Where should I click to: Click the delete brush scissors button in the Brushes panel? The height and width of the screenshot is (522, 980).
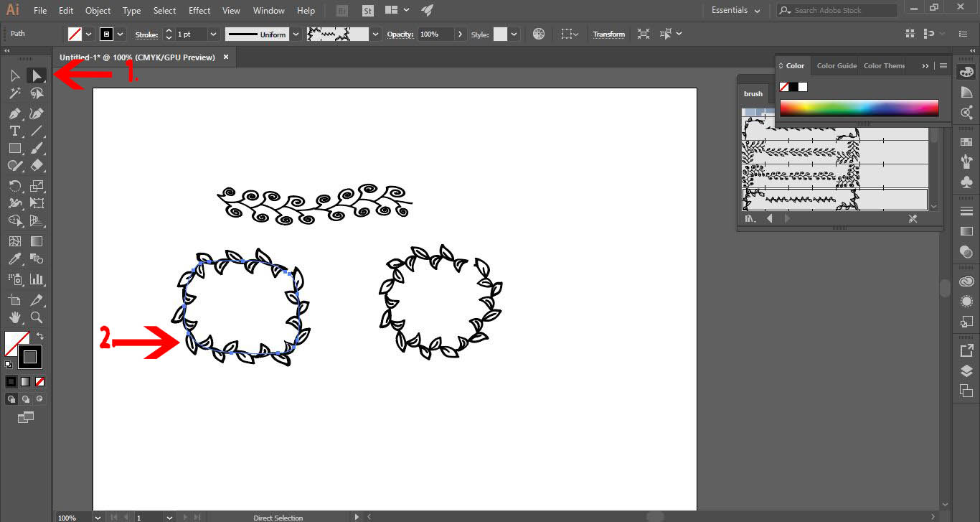913,218
